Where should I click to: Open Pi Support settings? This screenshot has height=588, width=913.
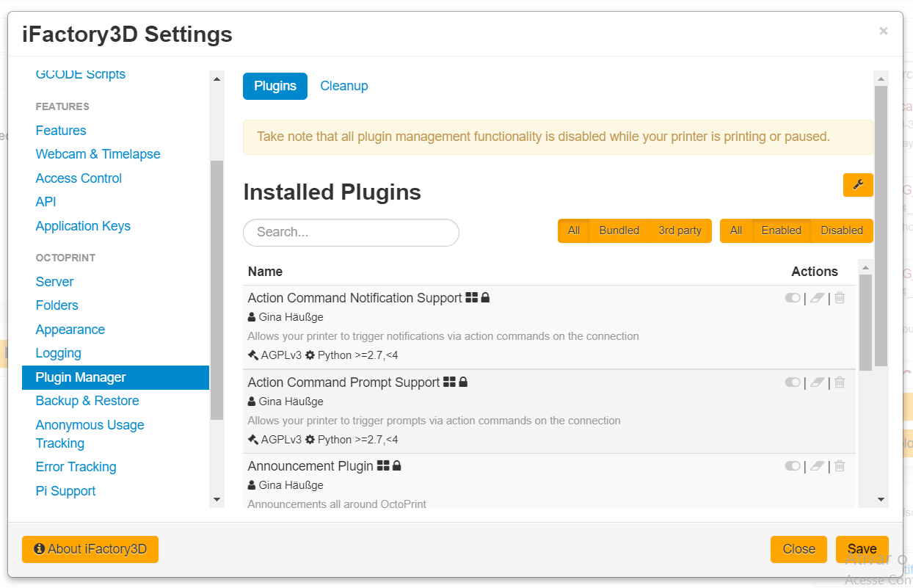pyautogui.click(x=65, y=491)
